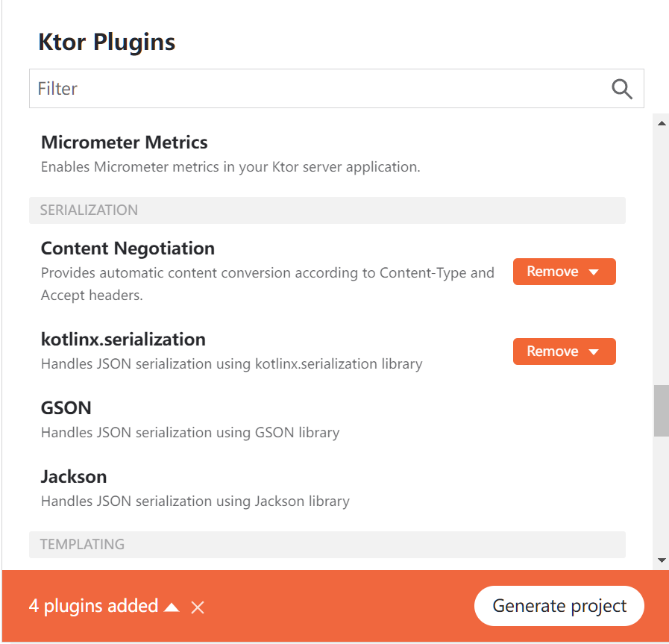Image resolution: width=669 pixels, height=644 pixels.
Task: Remove the Content Negotiation plugin
Action: (553, 272)
